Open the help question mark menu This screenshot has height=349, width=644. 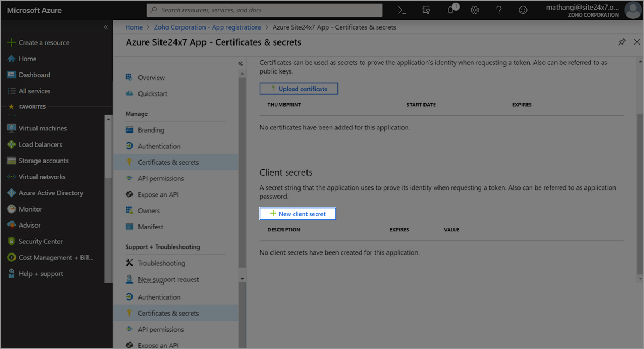pyautogui.click(x=499, y=10)
